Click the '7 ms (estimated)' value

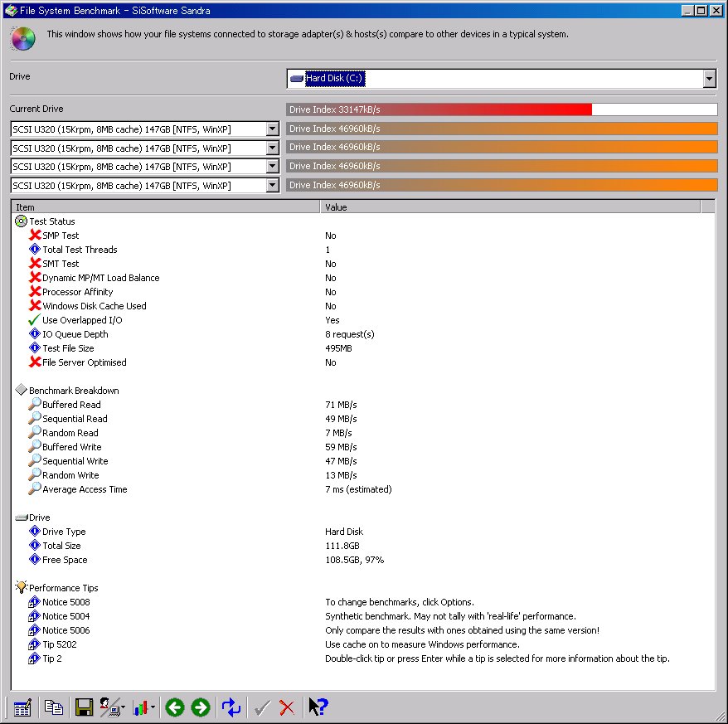point(358,489)
